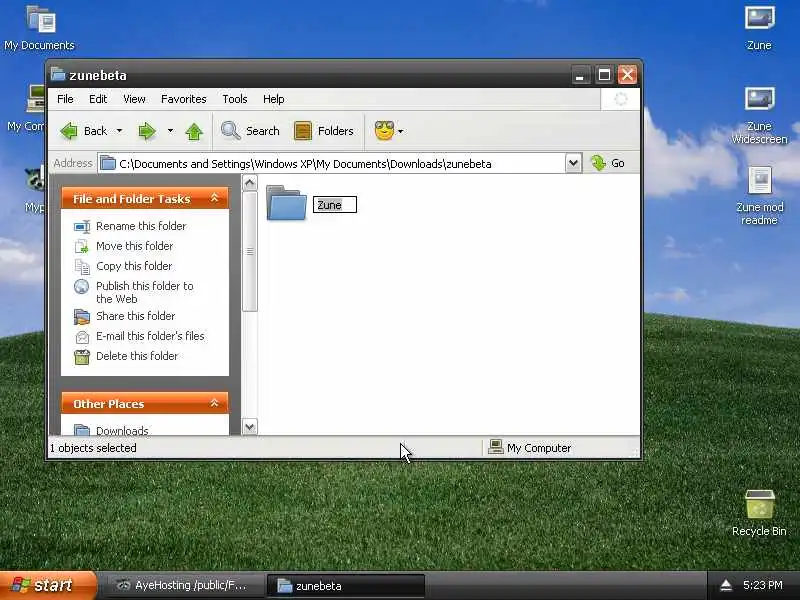The image size is (800, 600).
Task: Click the task pane scrollbar thumb
Action: 249,252
